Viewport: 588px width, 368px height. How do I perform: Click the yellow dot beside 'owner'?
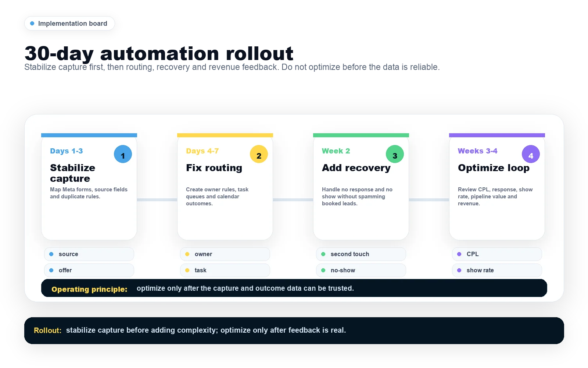coord(187,254)
